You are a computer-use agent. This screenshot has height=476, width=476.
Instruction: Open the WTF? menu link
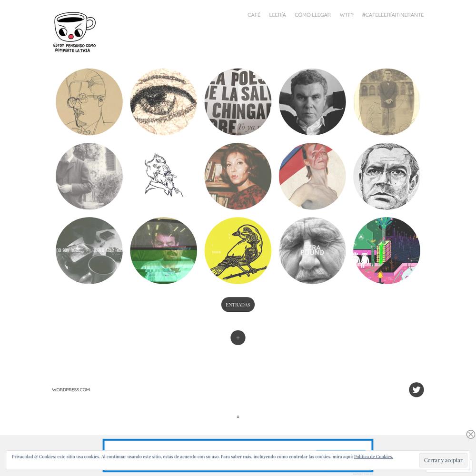pos(347,15)
